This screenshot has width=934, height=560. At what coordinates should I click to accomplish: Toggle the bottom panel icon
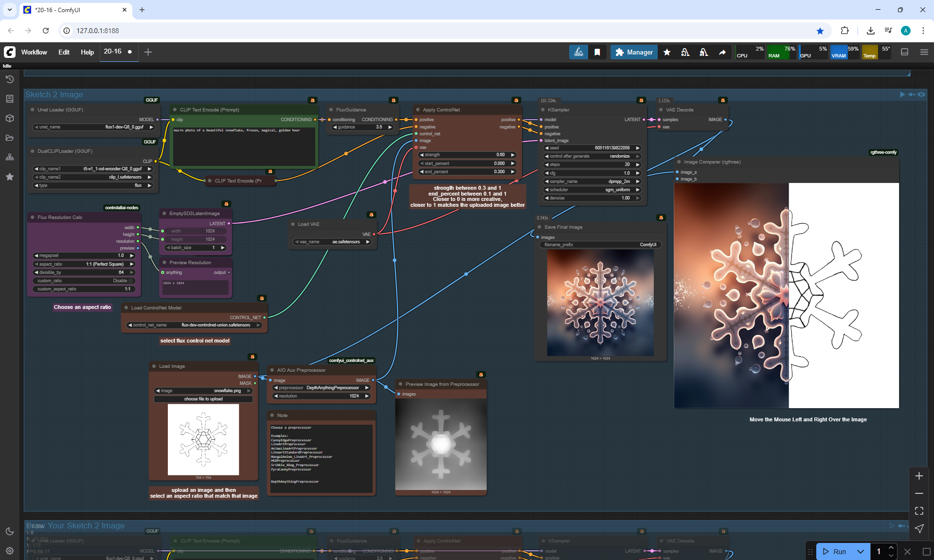905,52
